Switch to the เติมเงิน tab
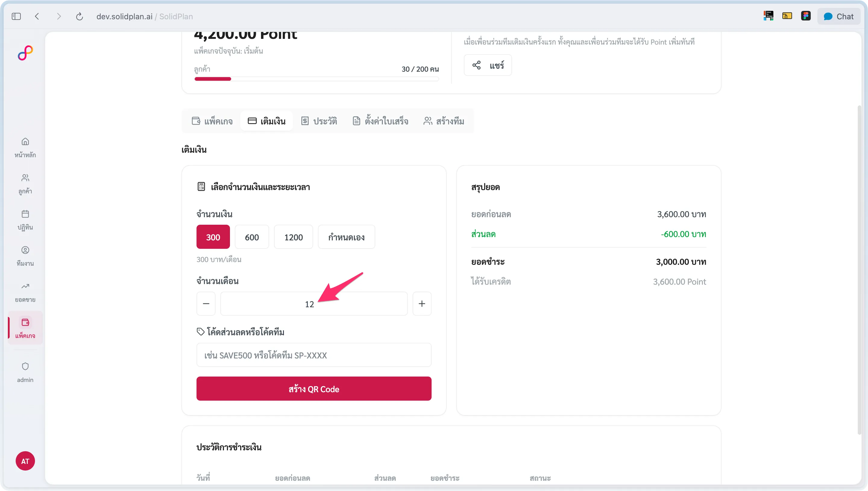The height and width of the screenshot is (491, 868). 266,121
